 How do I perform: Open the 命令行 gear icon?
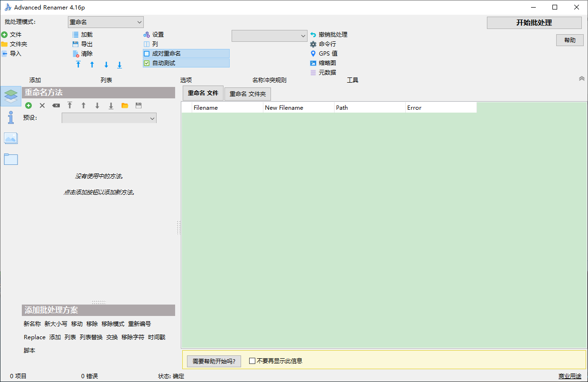pos(313,44)
